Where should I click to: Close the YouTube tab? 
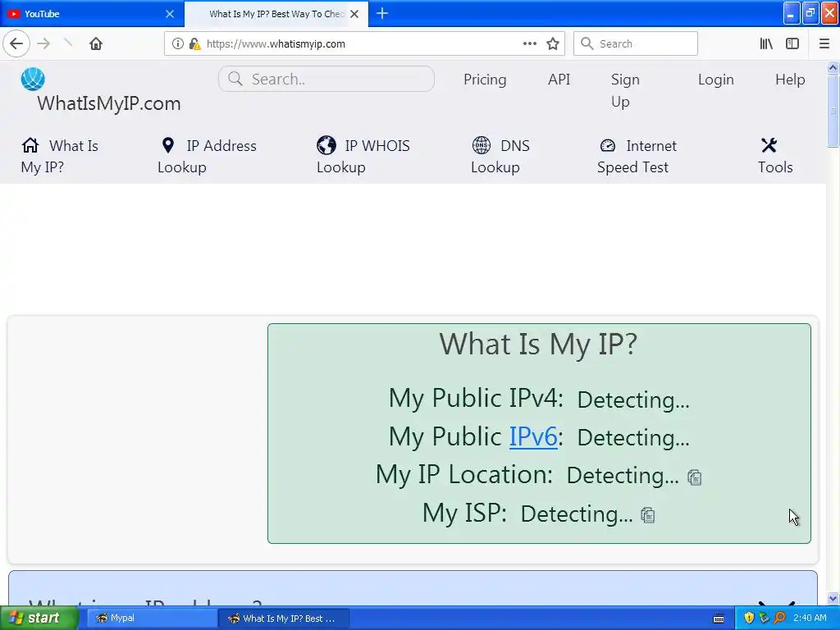(170, 14)
